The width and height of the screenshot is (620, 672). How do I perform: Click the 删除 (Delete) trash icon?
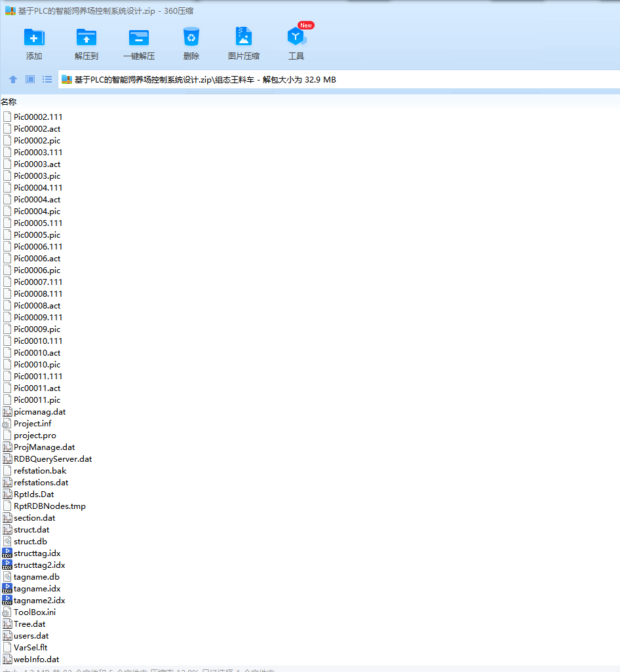[191, 37]
